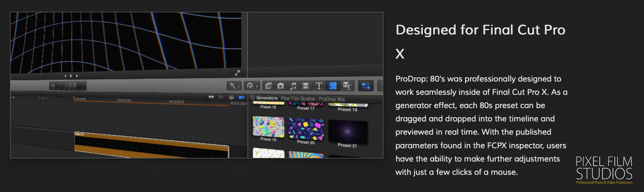
Task: Toggle audio skimming in the timeline
Action: (221, 97)
